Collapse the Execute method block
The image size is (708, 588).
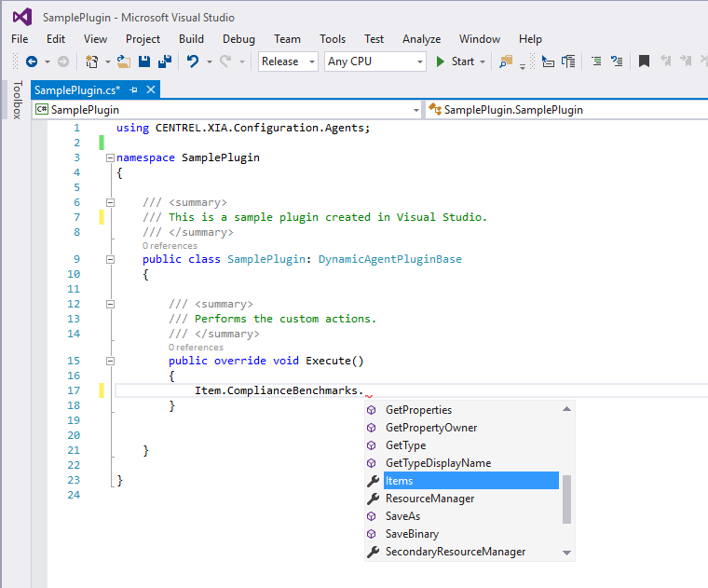[110, 362]
